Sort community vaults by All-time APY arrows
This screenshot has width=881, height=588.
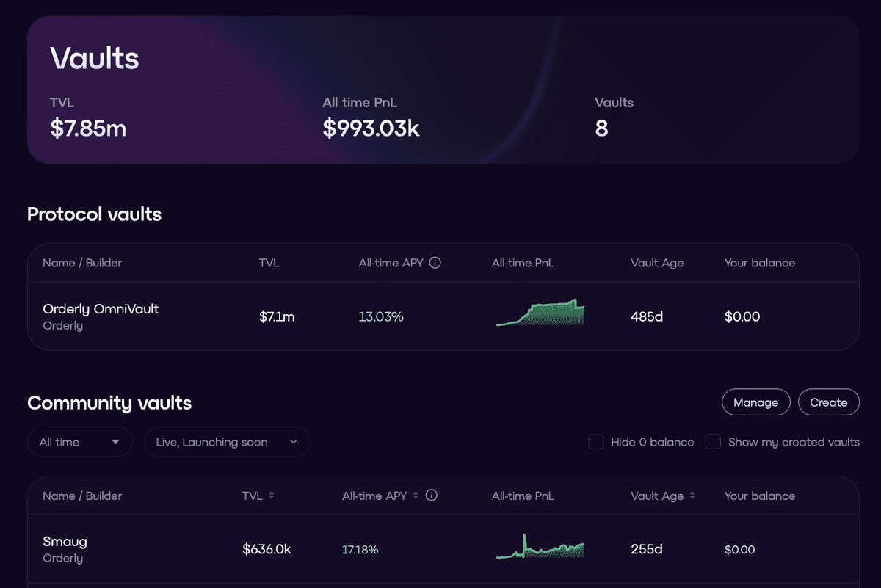(x=416, y=496)
